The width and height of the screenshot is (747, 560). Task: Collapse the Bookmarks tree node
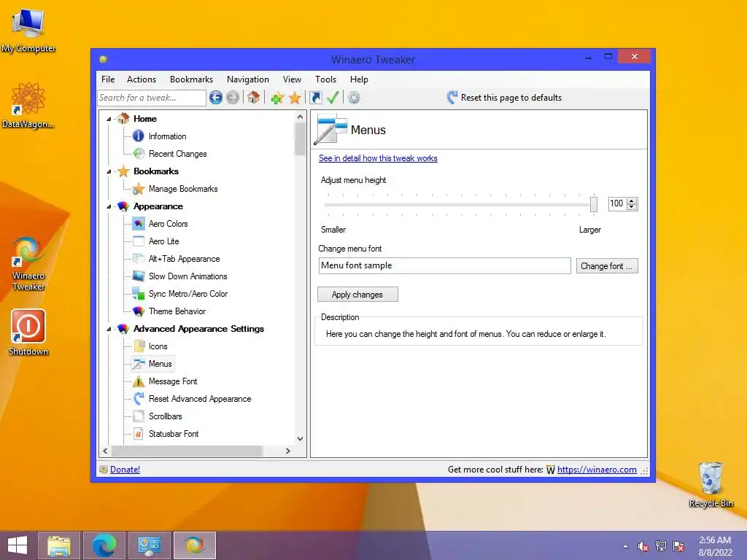(109, 171)
